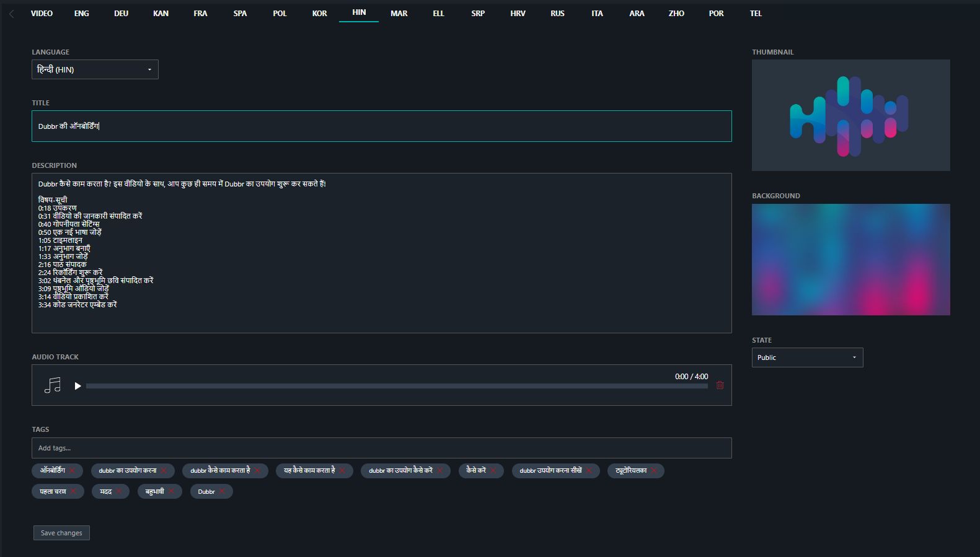Click the music note audio icon

click(53, 385)
